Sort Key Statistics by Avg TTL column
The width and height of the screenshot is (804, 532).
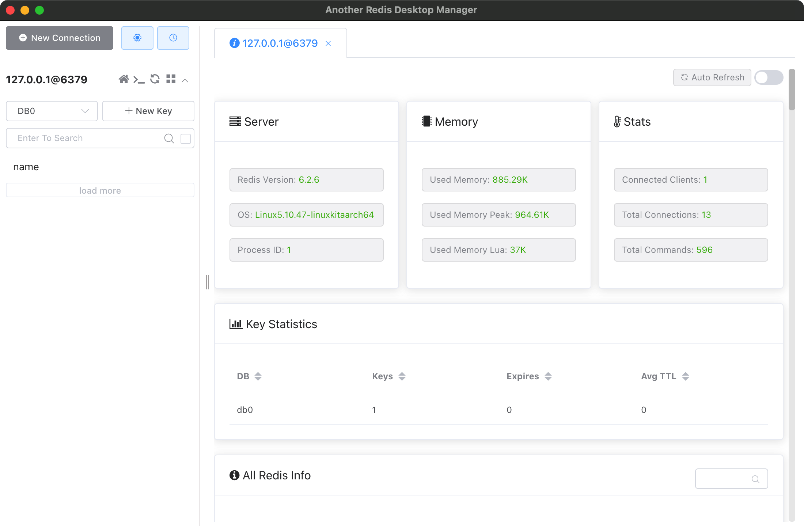point(686,376)
